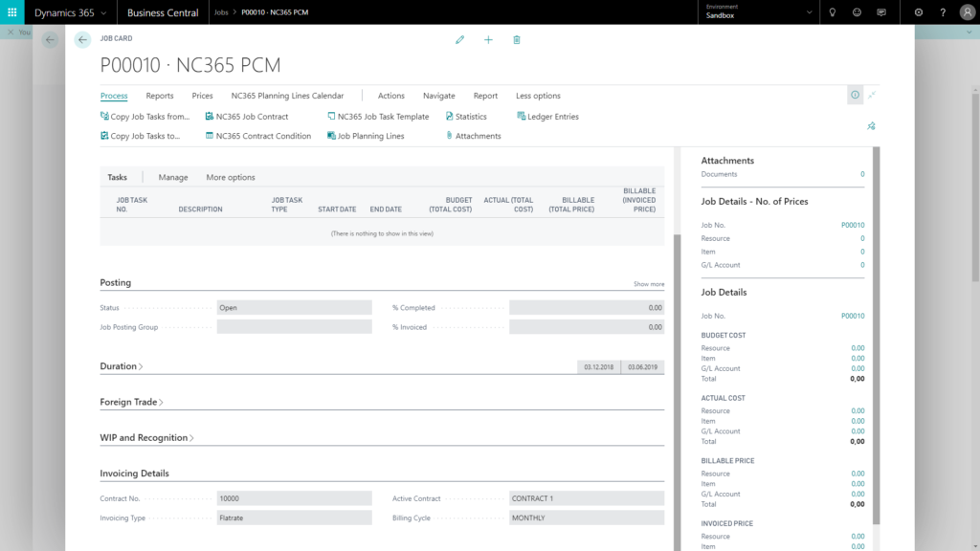Toggle the FactBox info pane icon
Image resolution: width=980 pixels, height=551 pixels.
855,95
